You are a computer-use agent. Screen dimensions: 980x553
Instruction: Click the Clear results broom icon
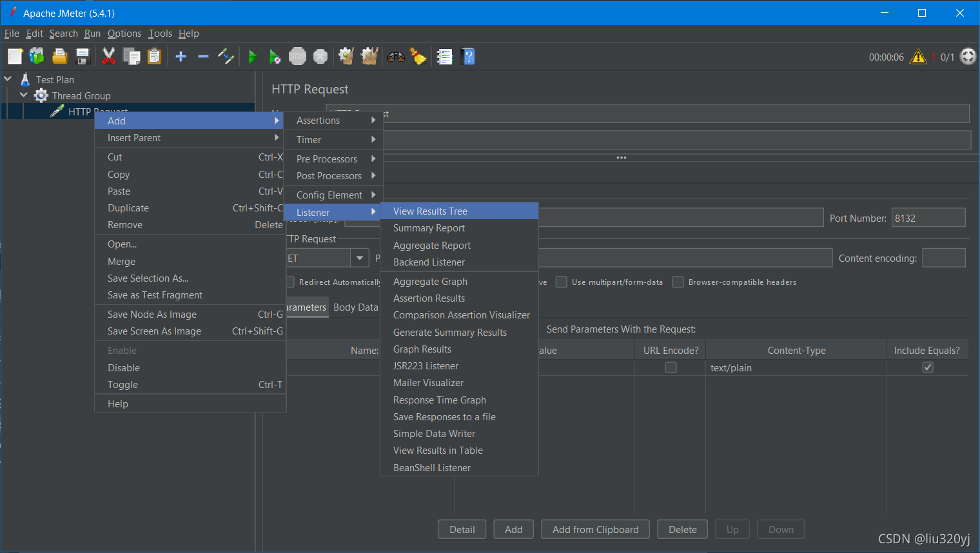point(346,57)
